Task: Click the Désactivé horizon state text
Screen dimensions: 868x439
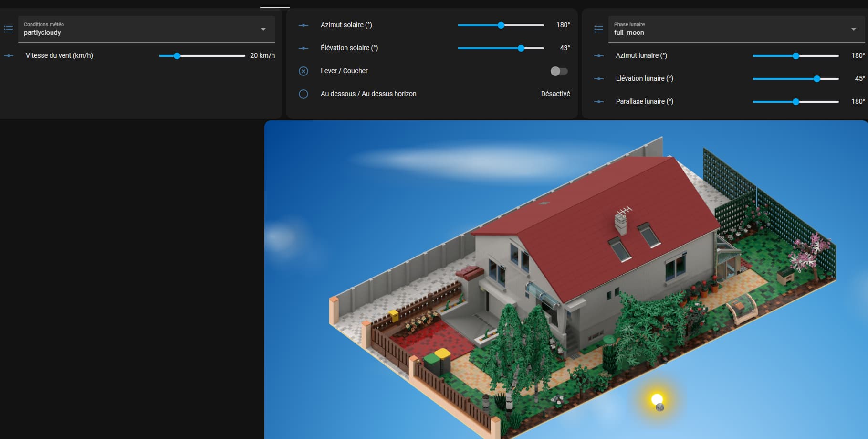Action: tap(555, 94)
